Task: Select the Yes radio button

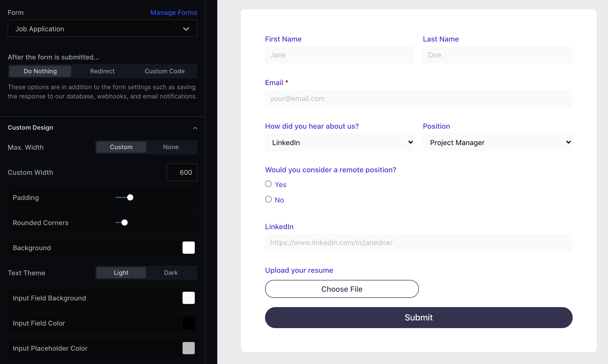Action: 268,184
